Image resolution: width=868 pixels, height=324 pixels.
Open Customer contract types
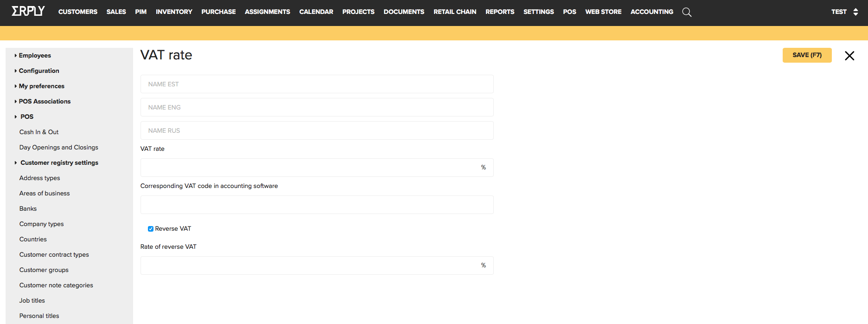(x=54, y=254)
